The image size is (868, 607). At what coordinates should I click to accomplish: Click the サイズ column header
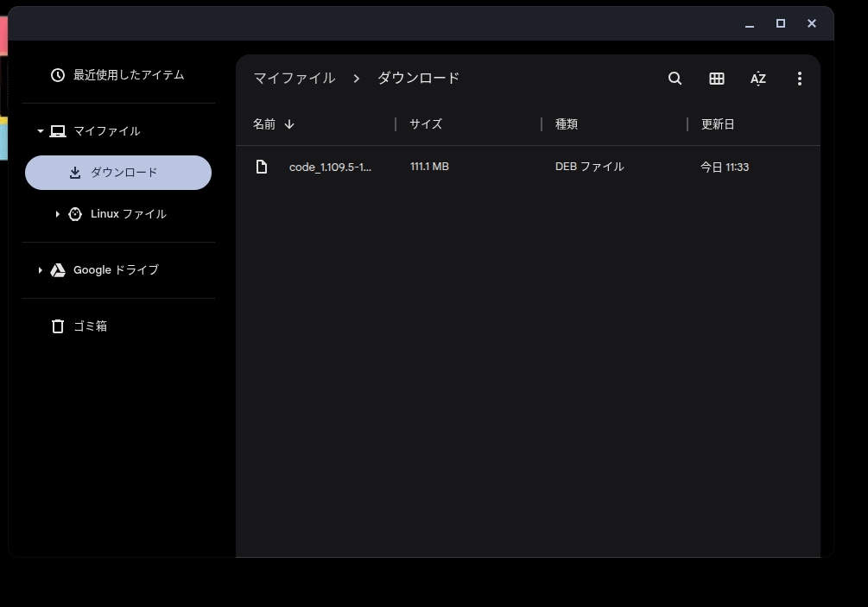[x=425, y=123]
